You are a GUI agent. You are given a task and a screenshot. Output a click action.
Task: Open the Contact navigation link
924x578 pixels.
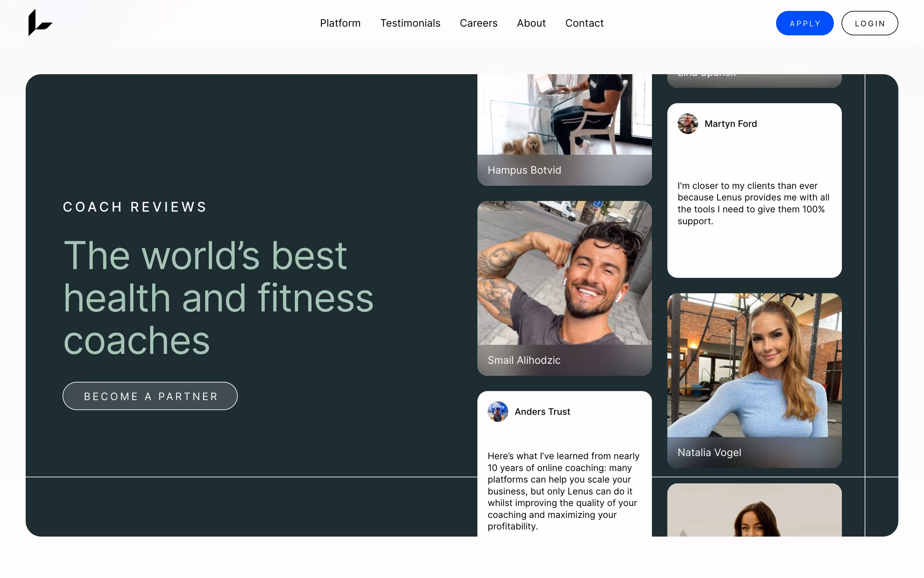tap(584, 23)
